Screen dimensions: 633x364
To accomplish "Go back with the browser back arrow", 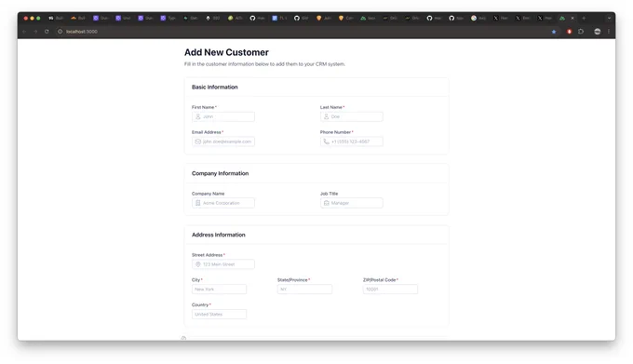I will [24, 32].
